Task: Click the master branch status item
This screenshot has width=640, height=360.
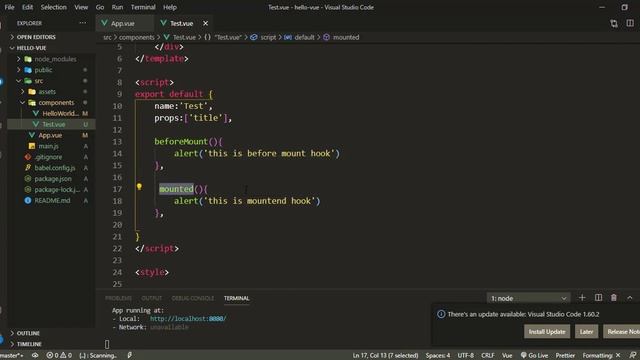Action: [x=11, y=356]
